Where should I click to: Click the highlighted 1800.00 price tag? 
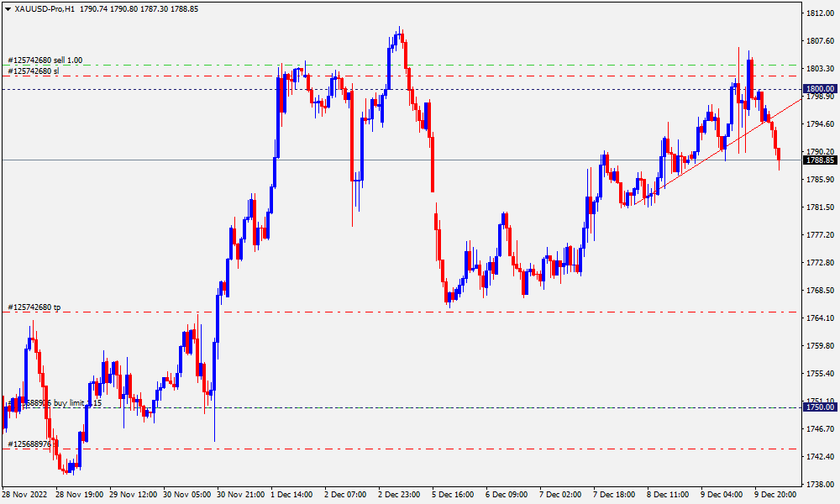coord(820,89)
